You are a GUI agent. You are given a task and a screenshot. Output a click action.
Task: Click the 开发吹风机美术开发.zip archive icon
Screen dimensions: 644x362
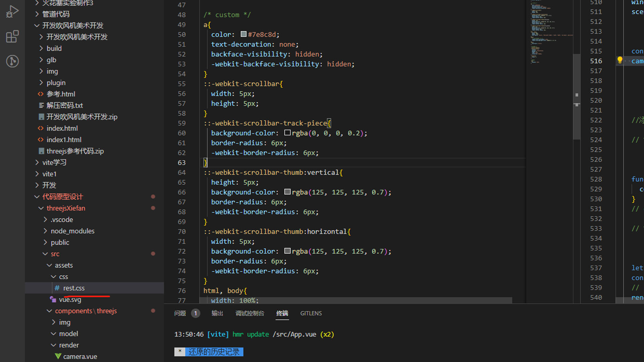click(41, 117)
